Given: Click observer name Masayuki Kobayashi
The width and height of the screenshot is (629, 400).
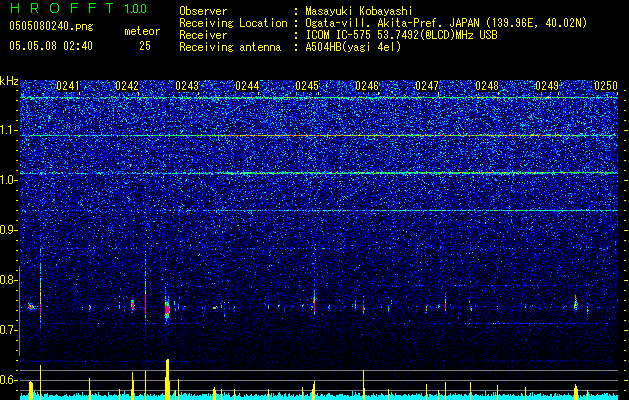Looking at the screenshot, I should point(358,11).
